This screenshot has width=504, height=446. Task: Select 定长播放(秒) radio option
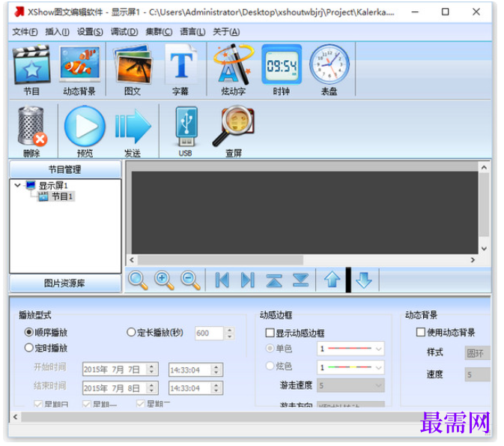[x=131, y=332]
